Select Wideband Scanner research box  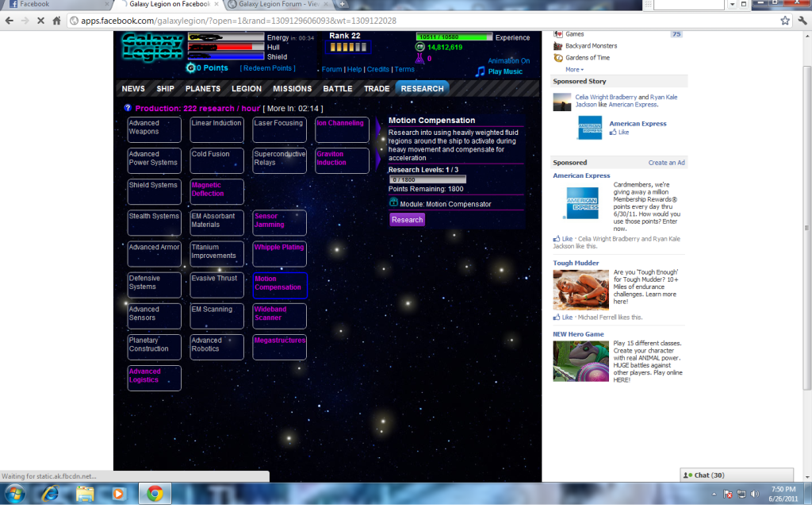tap(279, 316)
